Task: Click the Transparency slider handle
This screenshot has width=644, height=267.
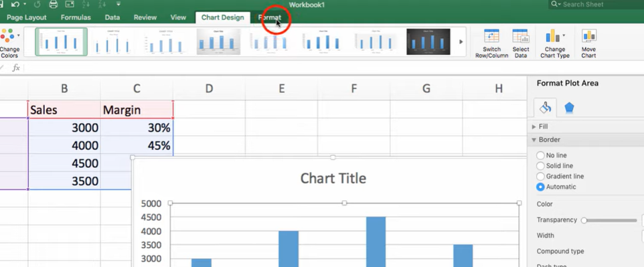Action: pos(584,221)
